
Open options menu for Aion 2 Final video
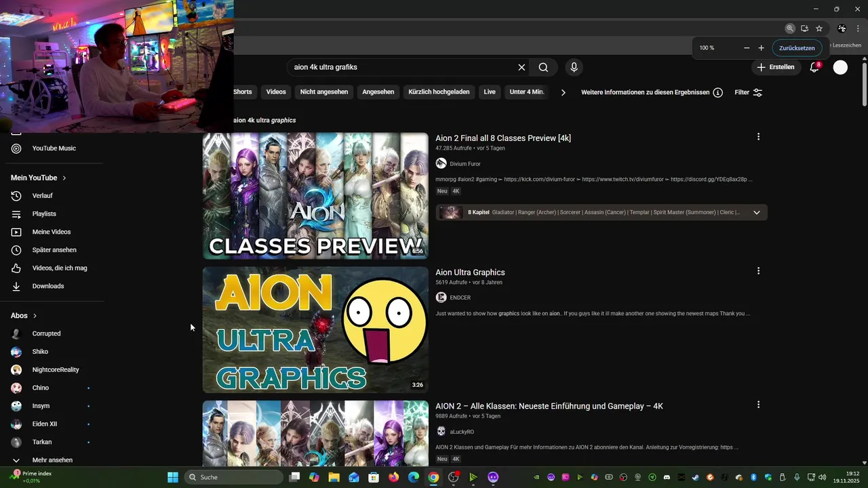[758, 137]
